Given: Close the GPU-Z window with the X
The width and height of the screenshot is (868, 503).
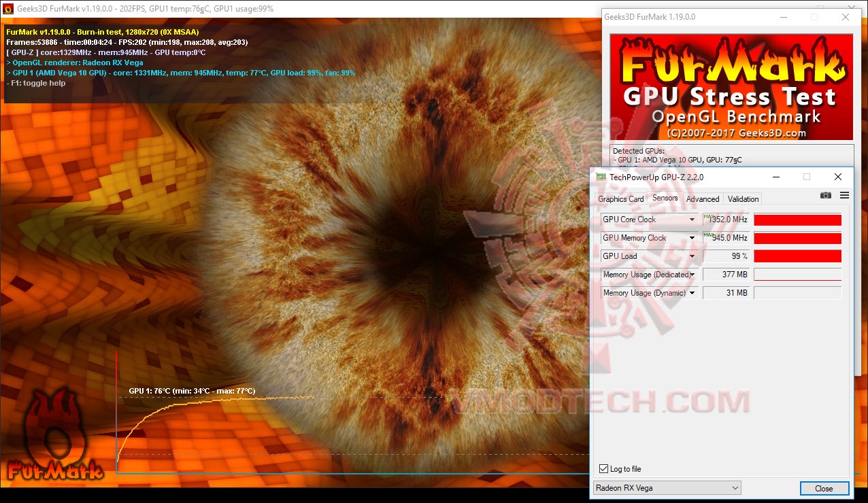Looking at the screenshot, I should point(838,177).
